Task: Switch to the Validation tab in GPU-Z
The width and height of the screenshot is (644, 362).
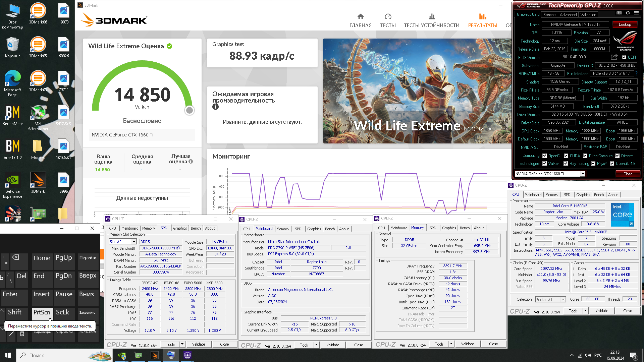Action: pyautogui.click(x=588, y=15)
